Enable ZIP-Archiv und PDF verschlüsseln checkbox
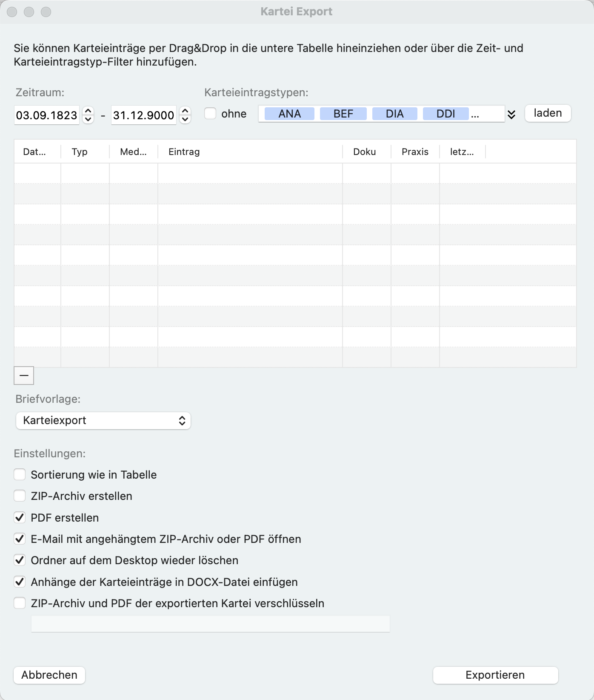Viewport: 594px width, 700px height. 20,603
